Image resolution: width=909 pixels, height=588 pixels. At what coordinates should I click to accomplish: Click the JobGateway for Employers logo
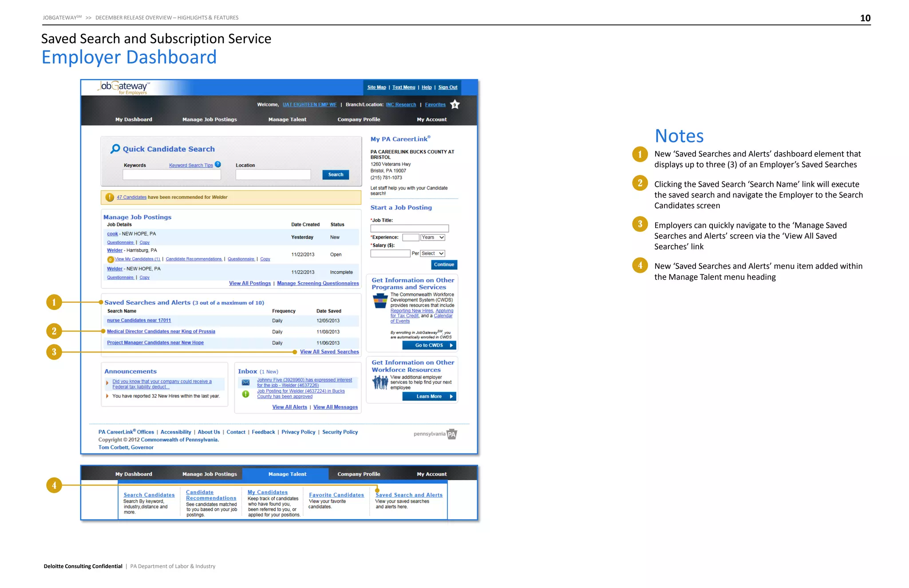124,87
